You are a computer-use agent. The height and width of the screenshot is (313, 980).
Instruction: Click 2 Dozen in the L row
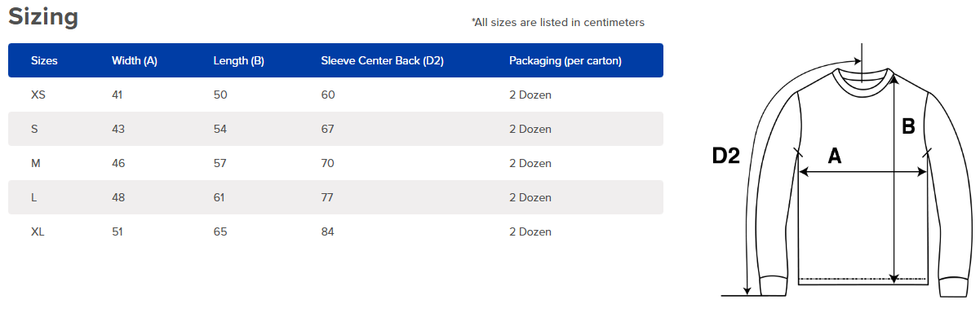tap(530, 198)
